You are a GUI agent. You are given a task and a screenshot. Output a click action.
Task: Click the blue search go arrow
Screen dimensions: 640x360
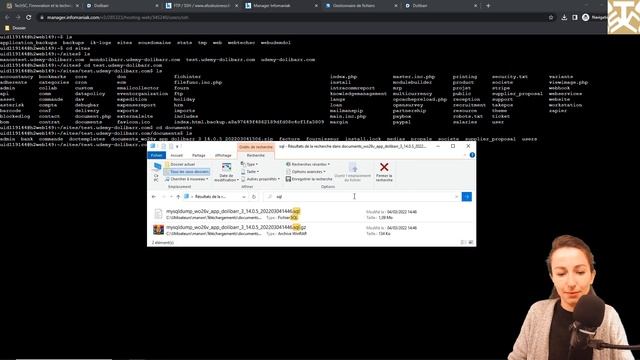(467, 197)
